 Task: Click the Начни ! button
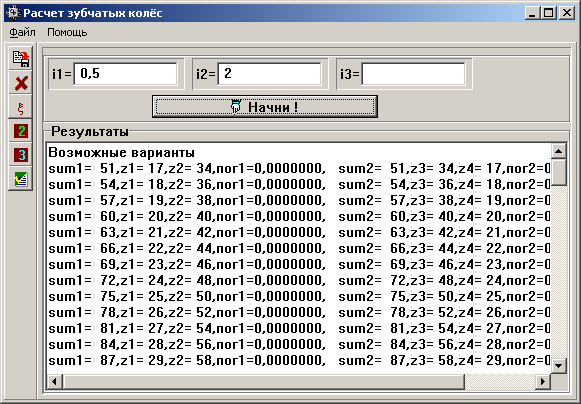(x=265, y=107)
